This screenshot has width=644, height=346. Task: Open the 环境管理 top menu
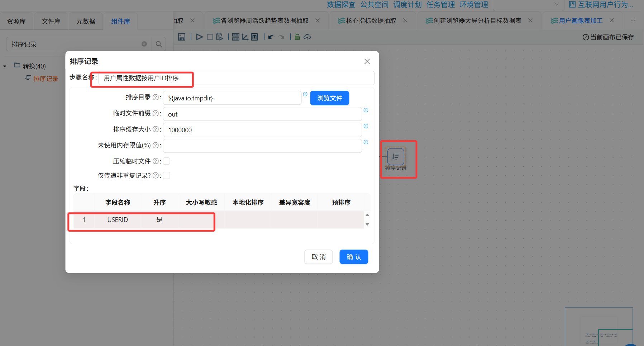(x=474, y=5)
